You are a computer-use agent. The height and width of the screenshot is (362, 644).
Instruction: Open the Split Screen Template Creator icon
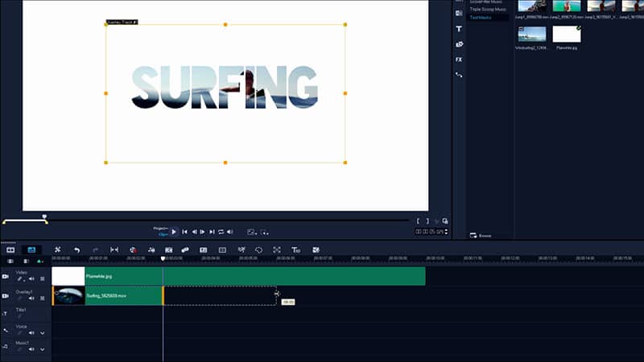point(316,250)
